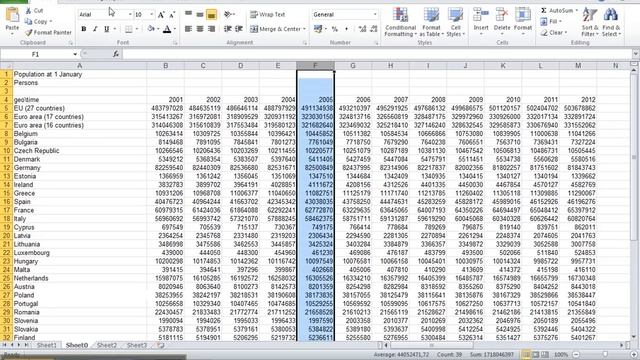Viewport: 640px width, 360px height.
Task: Click the fill color bucket icon
Action: point(151,29)
